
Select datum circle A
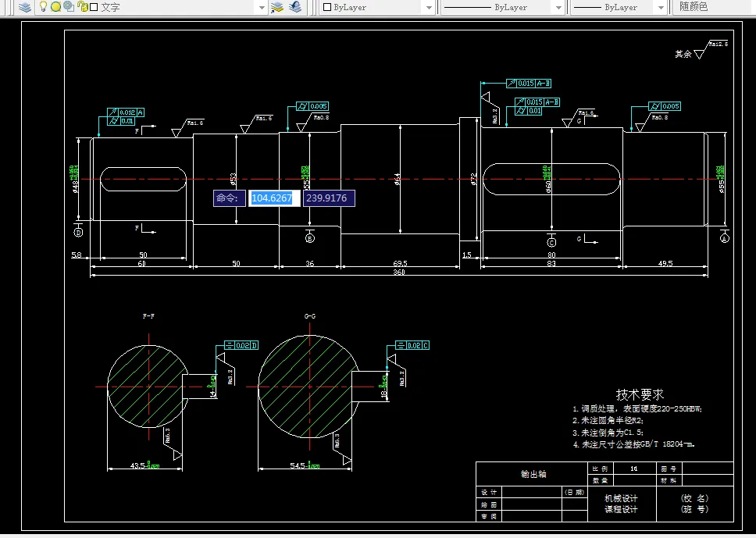pos(725,238)
